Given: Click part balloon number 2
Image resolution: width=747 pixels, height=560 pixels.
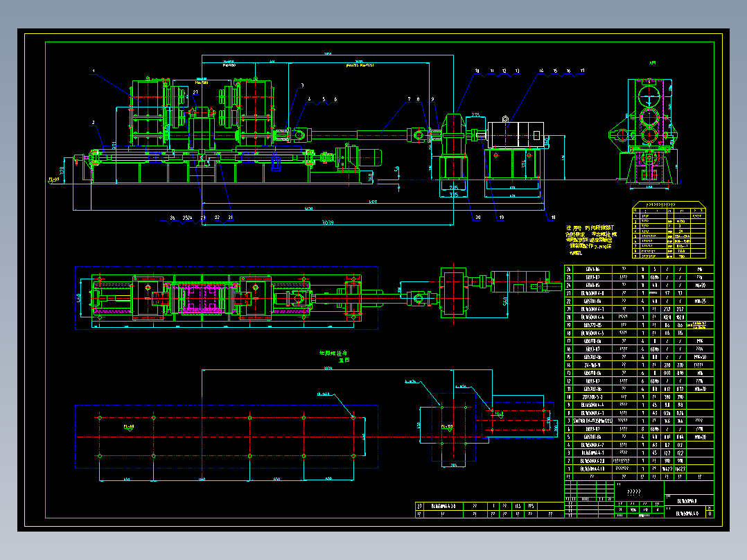Looking at the screenshot, I should [94, 123].
